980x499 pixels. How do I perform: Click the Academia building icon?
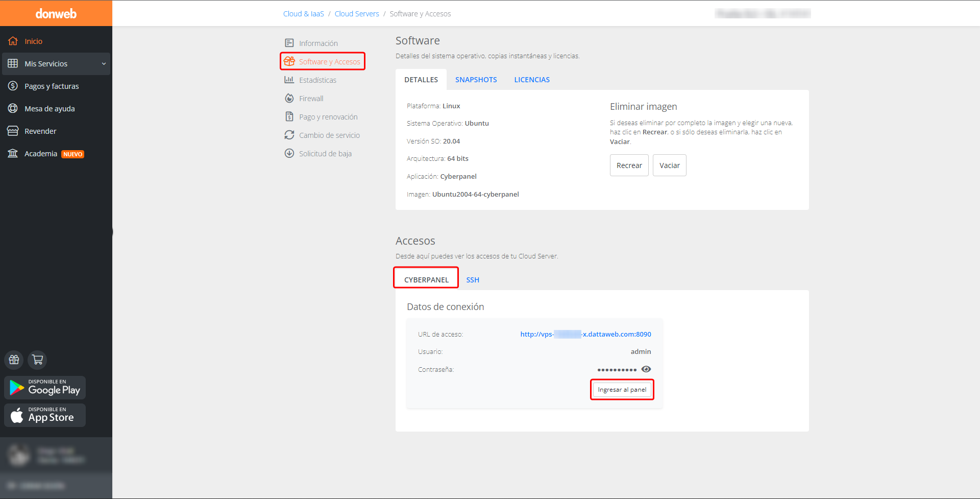13,153
